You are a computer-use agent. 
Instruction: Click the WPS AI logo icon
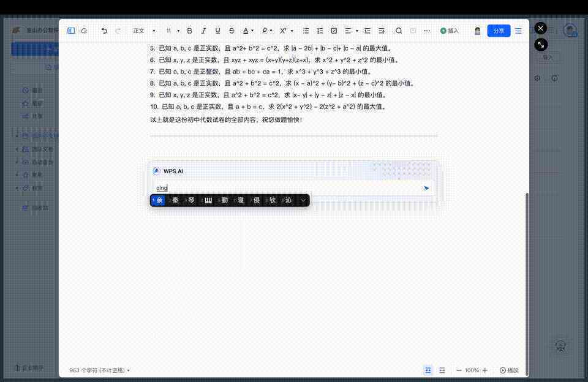[157, 171]
